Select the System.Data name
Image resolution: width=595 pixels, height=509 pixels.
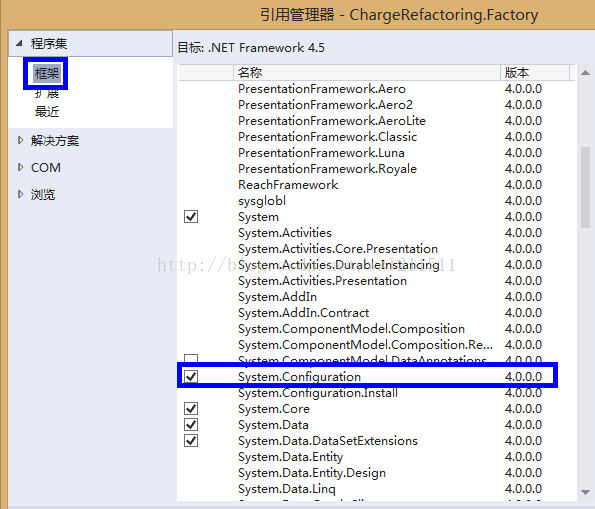pyautogui.click(x=273, y=425)
